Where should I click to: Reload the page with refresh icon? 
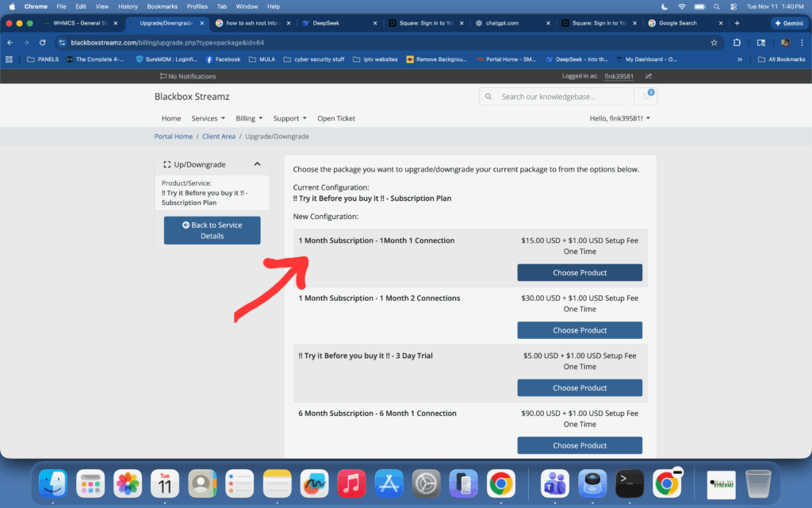coord(43,42)
